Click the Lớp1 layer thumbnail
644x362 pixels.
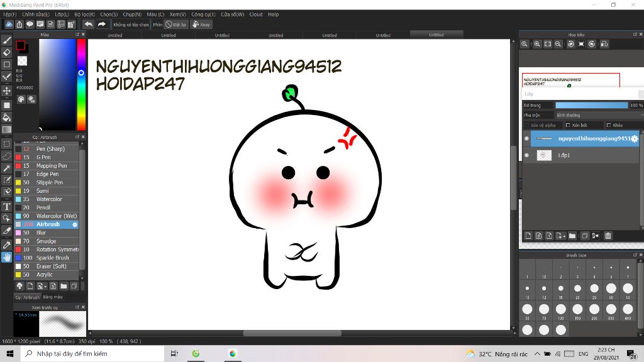[x=544, y=155]
